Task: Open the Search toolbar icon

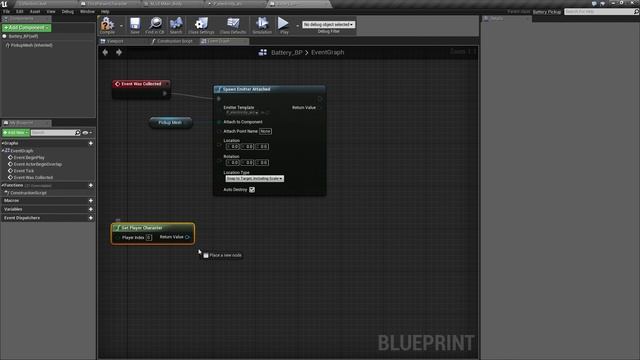Action: (x=176, y=25)
